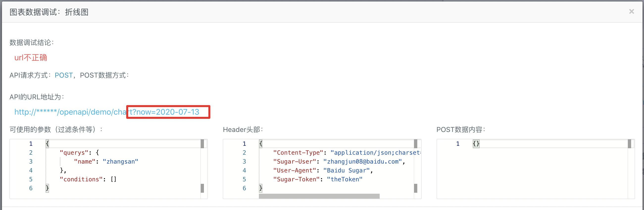Click the "Sugar-User" line in Header editor

coord(339,162)
